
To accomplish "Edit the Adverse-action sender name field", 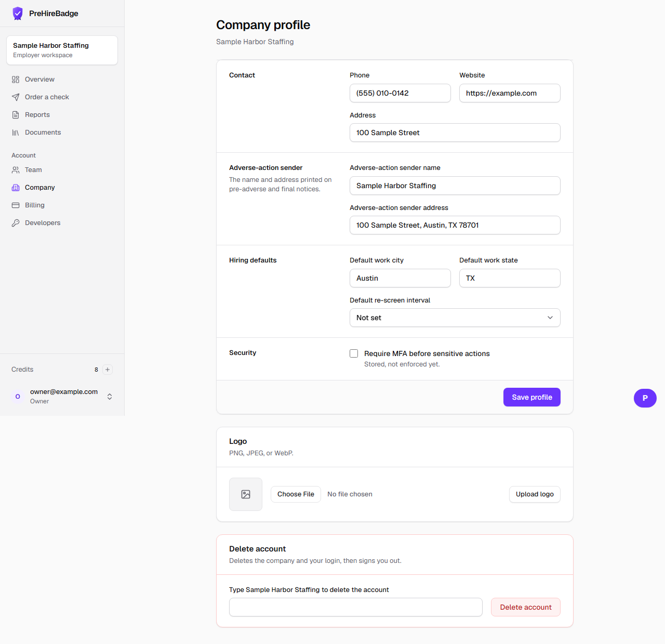I will tap(455, 186).
